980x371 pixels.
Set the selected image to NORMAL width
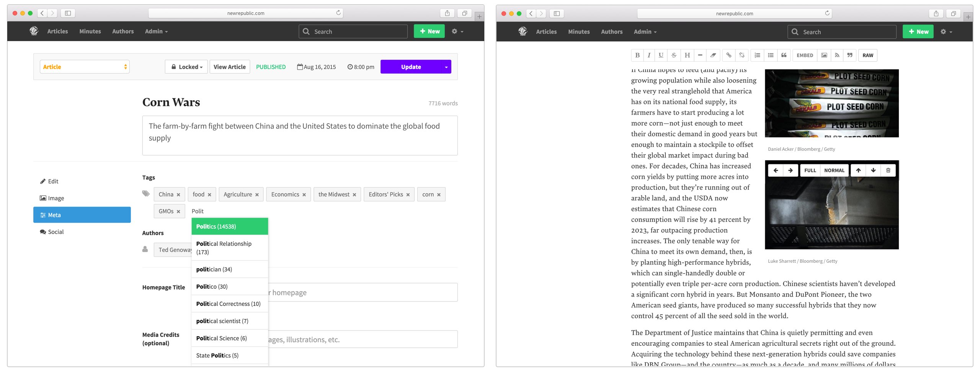[x=834, y=170]
